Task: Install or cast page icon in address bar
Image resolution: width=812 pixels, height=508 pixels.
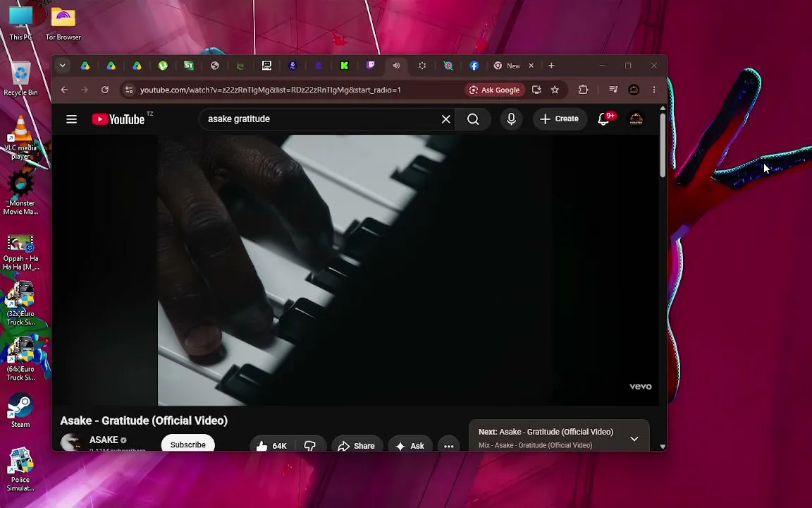Action: click(536, 90)
